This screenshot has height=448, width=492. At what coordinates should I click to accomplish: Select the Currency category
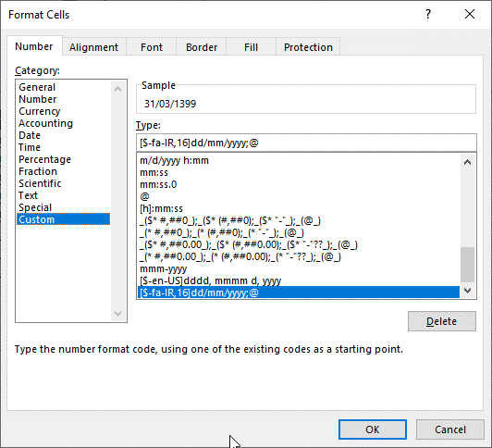click(x=39, y=111)
